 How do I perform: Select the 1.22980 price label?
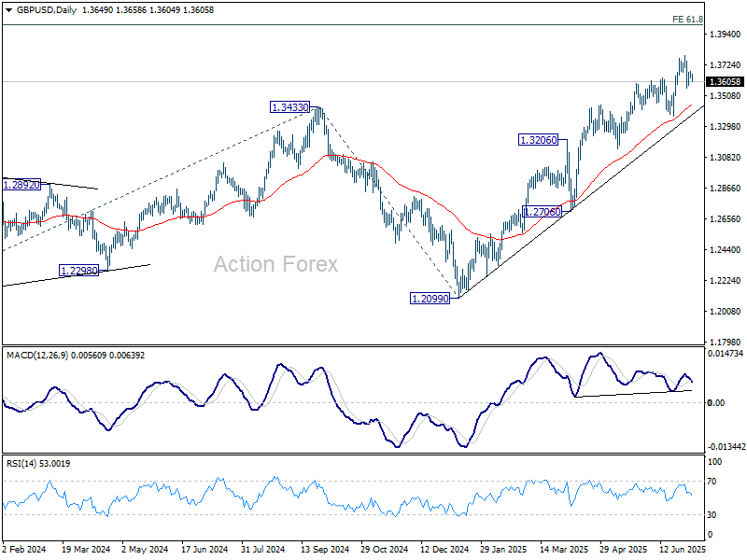79,271
